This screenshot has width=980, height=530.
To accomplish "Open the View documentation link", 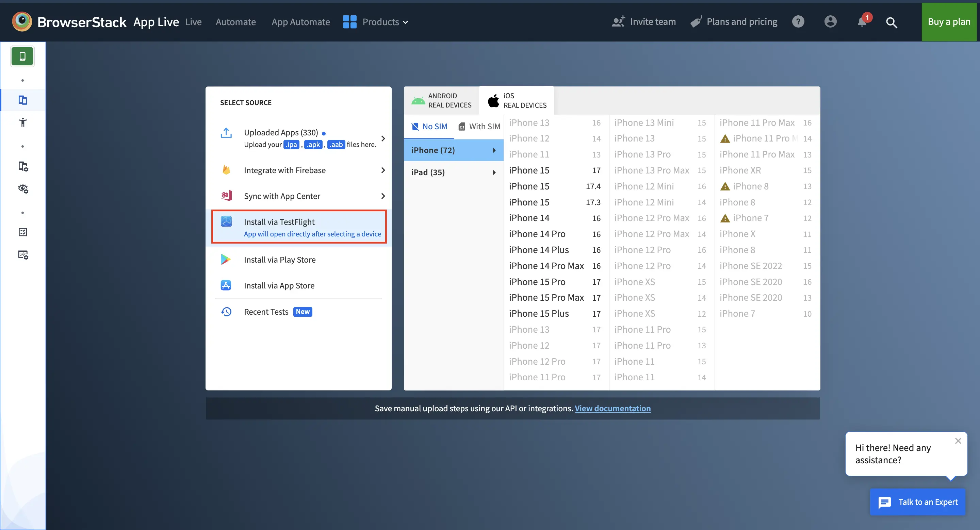I will [x=612, y=408].
